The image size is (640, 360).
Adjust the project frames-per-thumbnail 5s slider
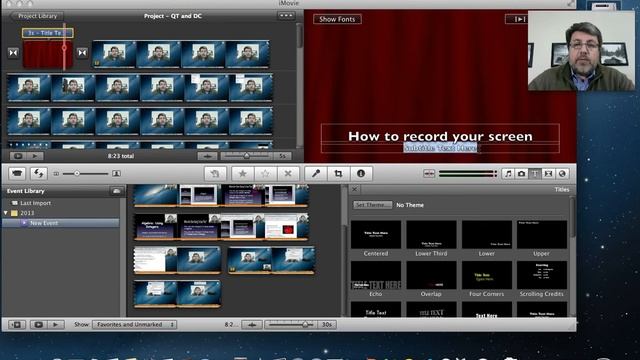pyautogui.click(x=247, y=156)
